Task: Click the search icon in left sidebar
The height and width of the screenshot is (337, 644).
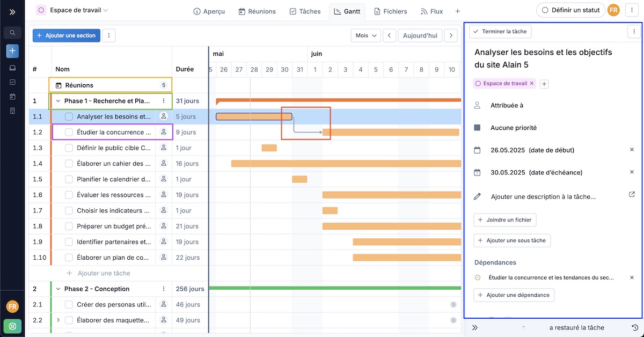Action: (12, 33)
